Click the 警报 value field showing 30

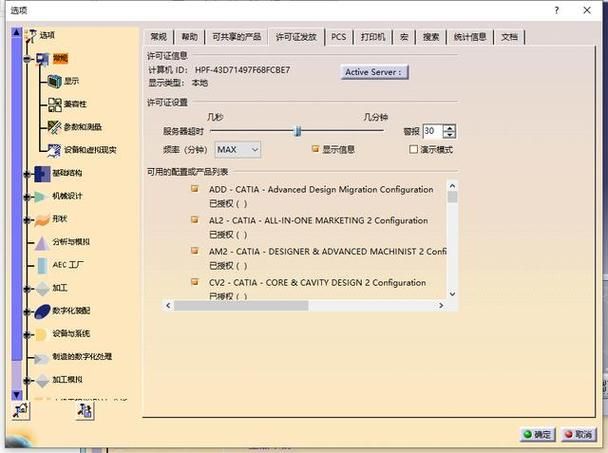[x=433, y=131]
